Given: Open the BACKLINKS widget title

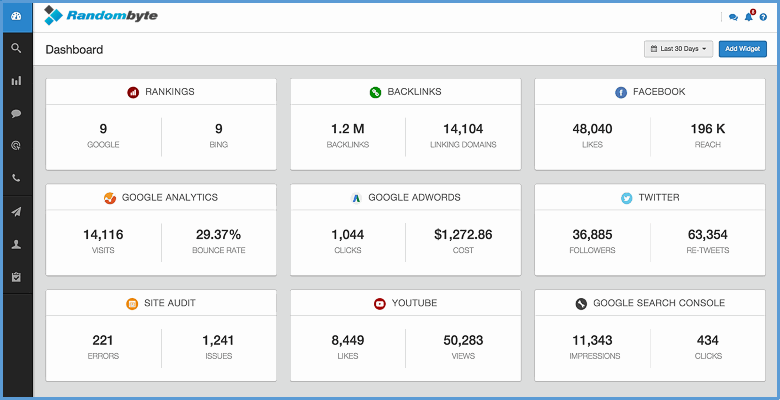Looking at the screenshot, I should [414, 92].
